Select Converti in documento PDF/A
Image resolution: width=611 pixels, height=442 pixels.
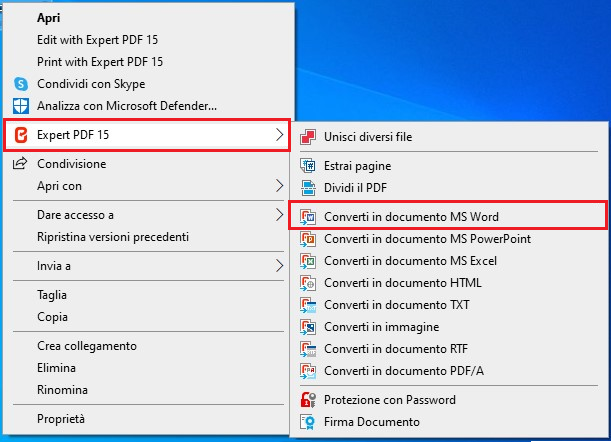click(x=449, y=371)
